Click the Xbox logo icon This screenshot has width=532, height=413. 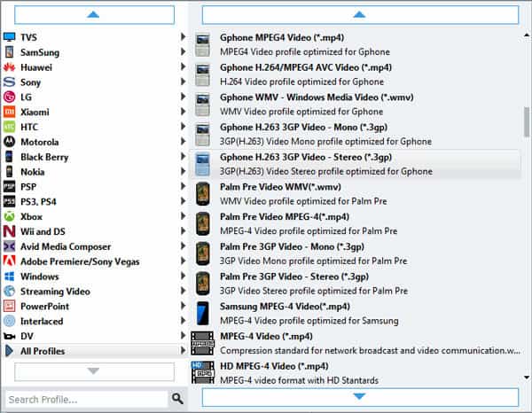click(9, 216)
